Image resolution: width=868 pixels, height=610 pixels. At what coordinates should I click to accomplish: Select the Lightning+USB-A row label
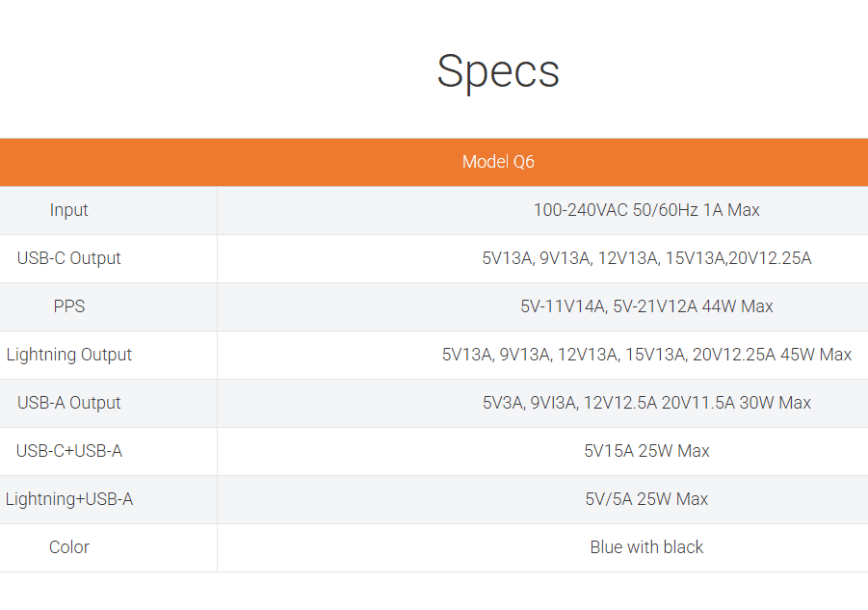(x=69, y=499)
